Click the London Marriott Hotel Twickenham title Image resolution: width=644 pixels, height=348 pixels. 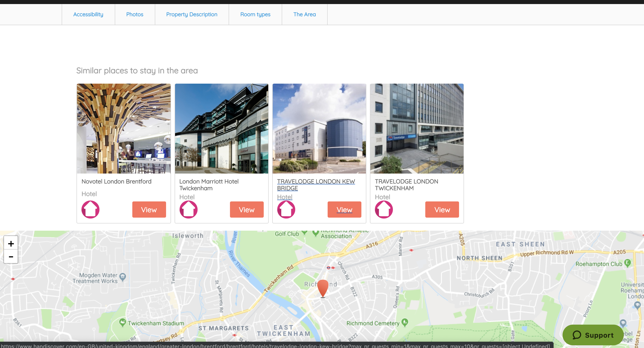[209, 185]
